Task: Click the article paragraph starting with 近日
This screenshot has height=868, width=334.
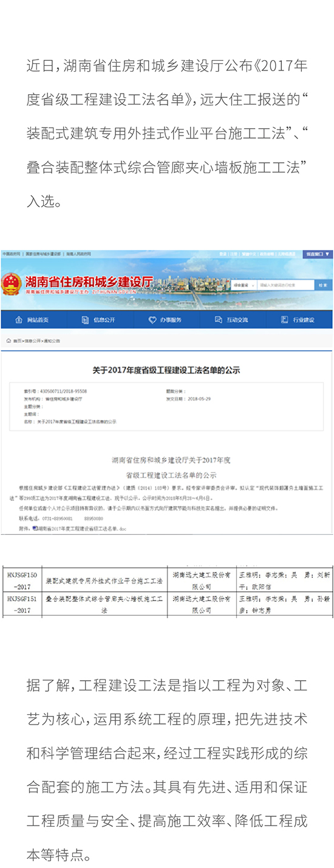Action: click(x=167, y=133)
